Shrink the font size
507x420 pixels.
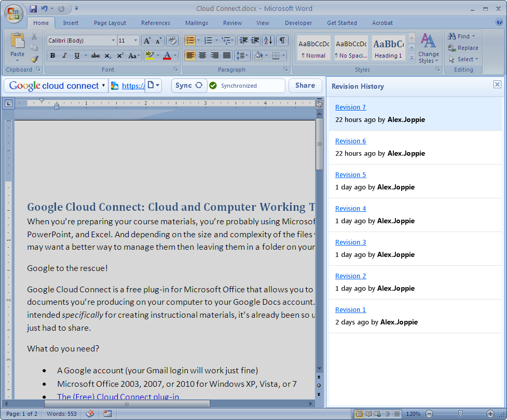[158, 40]
